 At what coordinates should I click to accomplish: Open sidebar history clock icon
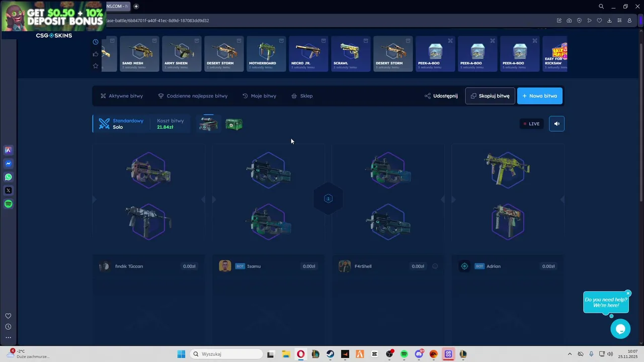coord(8,327)
